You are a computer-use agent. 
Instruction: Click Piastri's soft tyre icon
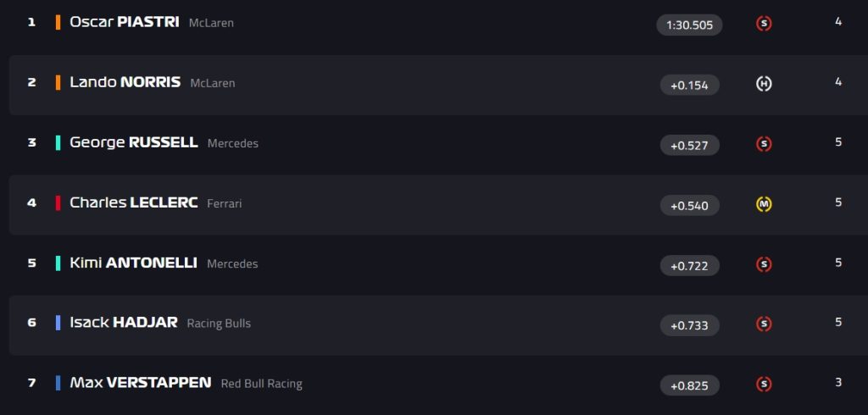click(764, 24)
